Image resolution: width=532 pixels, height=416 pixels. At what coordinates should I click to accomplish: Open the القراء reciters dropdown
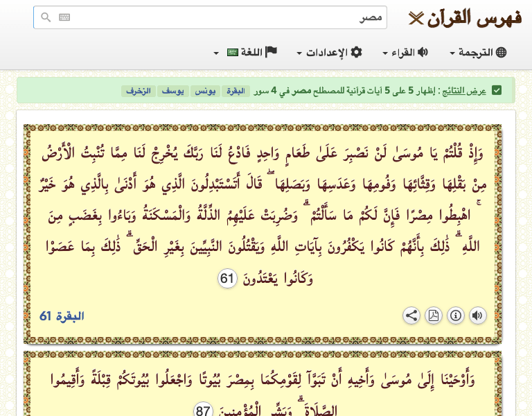point(405,53)
